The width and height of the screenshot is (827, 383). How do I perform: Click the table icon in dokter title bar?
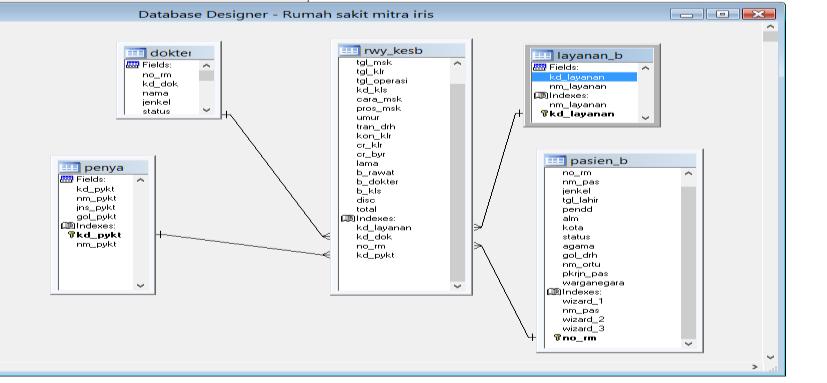pos(135,53)
